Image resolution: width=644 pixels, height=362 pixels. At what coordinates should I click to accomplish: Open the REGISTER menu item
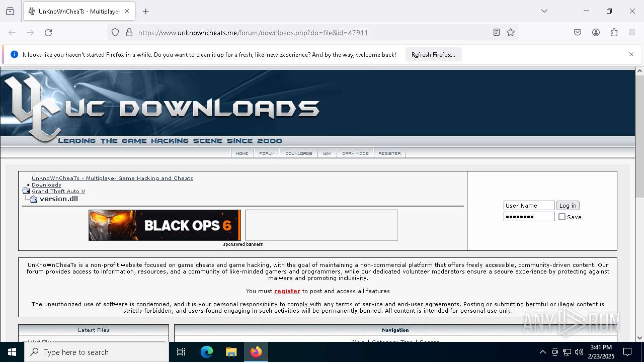pos(390,153)
